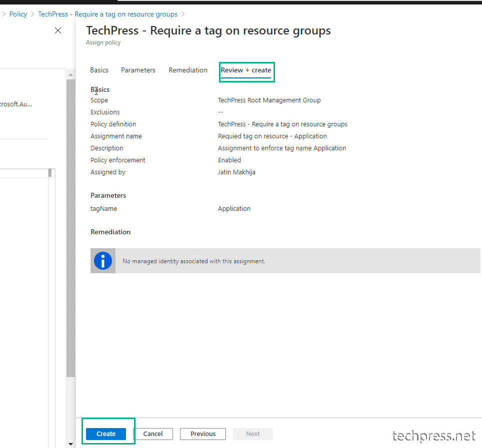Screen dimensions: 482x448
Task: Click the Scope label
Action: pos(99,100)
